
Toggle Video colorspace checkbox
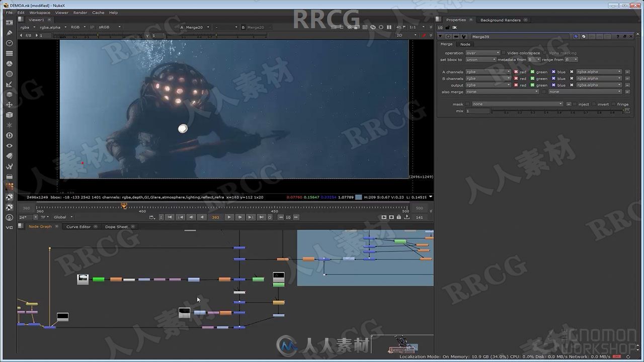[x=504, y=53]
